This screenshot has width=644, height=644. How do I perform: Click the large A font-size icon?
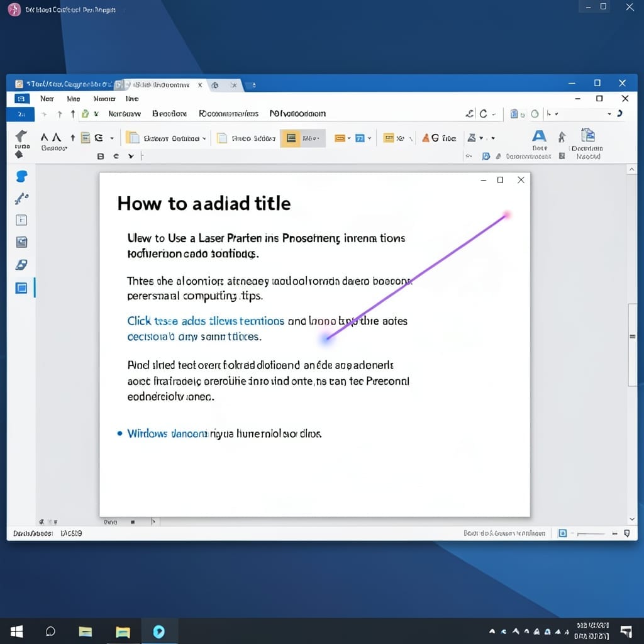tap(57, 137)
